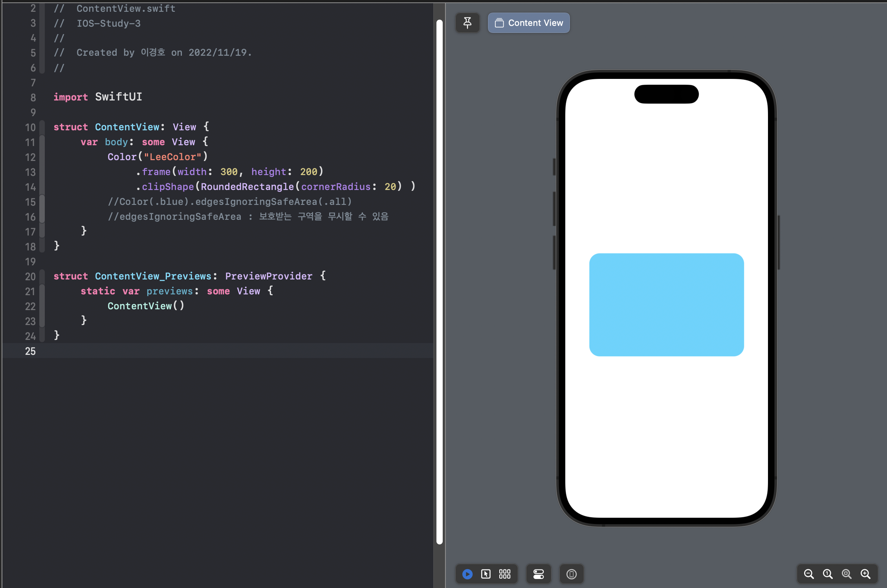Image resolution: width=887 pixels, height=588 pixels.
Task: Open the preview device picker
Action: point(572,574)
